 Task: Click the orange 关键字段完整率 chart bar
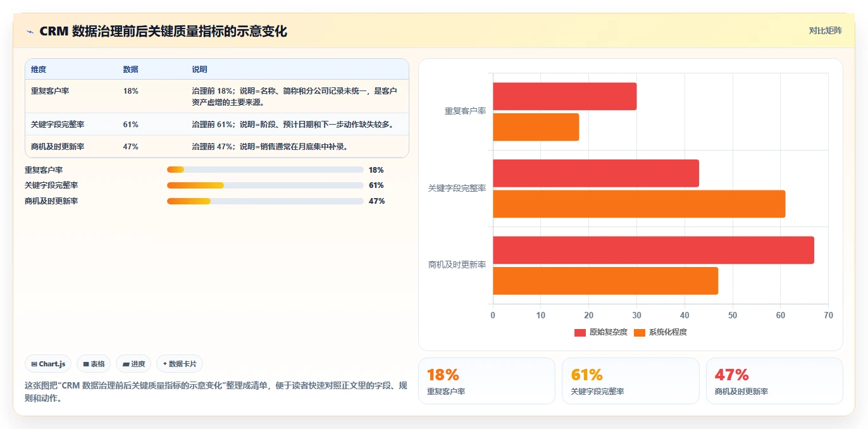click(x=639, y=204)
